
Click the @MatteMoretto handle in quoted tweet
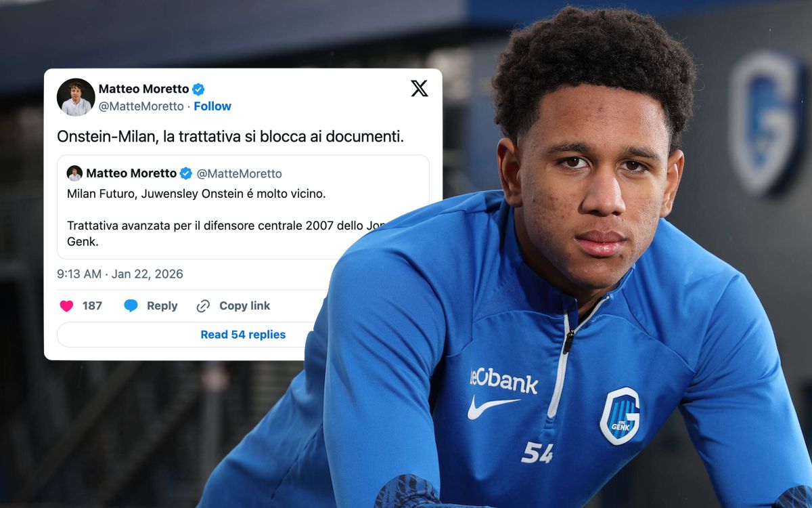(240, 174)
